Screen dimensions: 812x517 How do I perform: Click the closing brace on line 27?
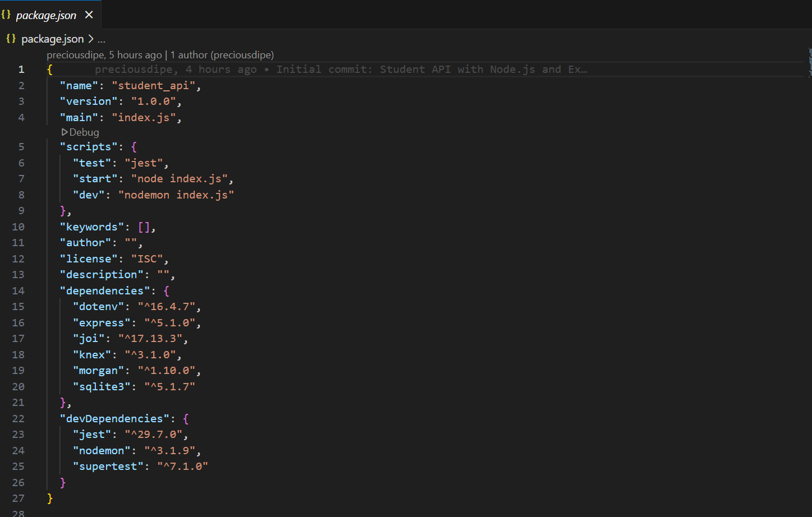point(50,498)
